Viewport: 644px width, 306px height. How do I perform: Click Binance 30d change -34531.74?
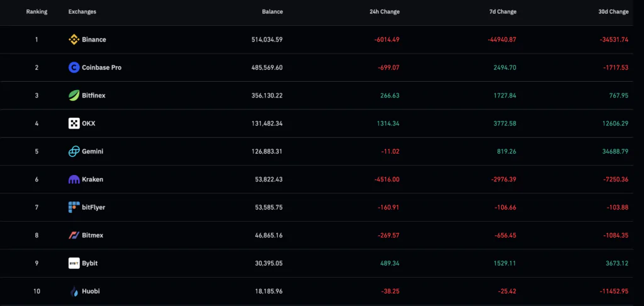(x=614, y=40)
